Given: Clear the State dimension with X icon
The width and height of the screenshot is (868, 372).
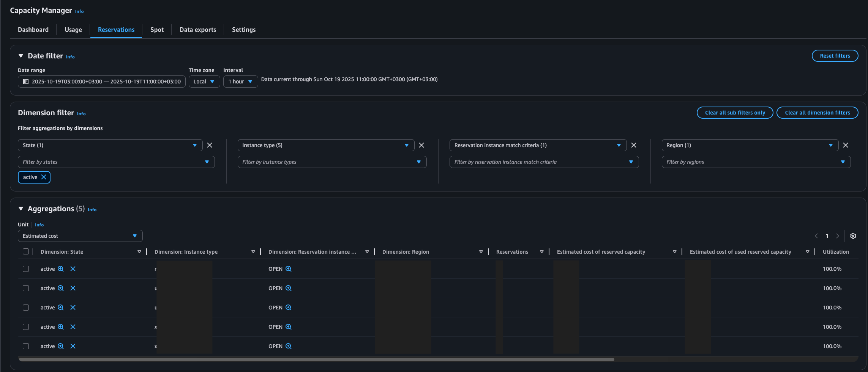Looking at the screenshot, I should [210, 145].
